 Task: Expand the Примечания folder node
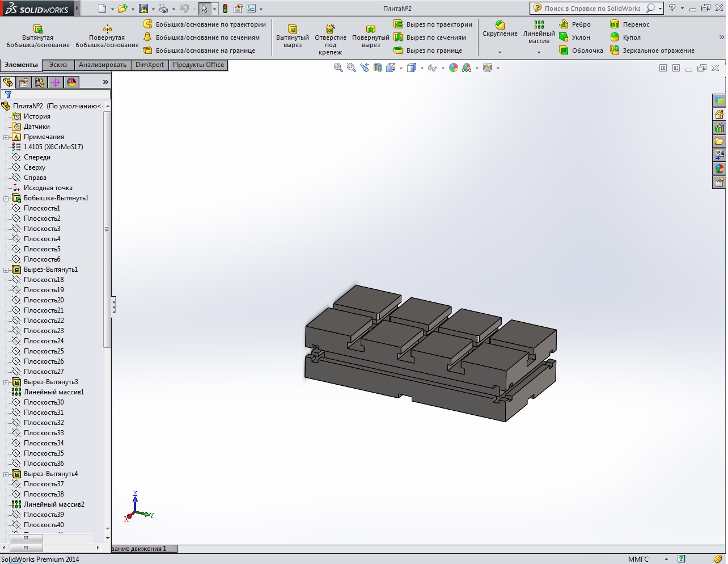pos(6,137)
